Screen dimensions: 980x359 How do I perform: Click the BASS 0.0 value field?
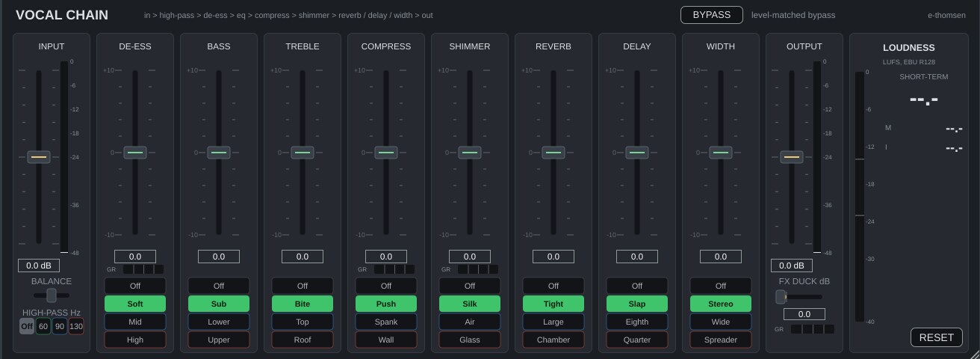click(x=219, y=257)
